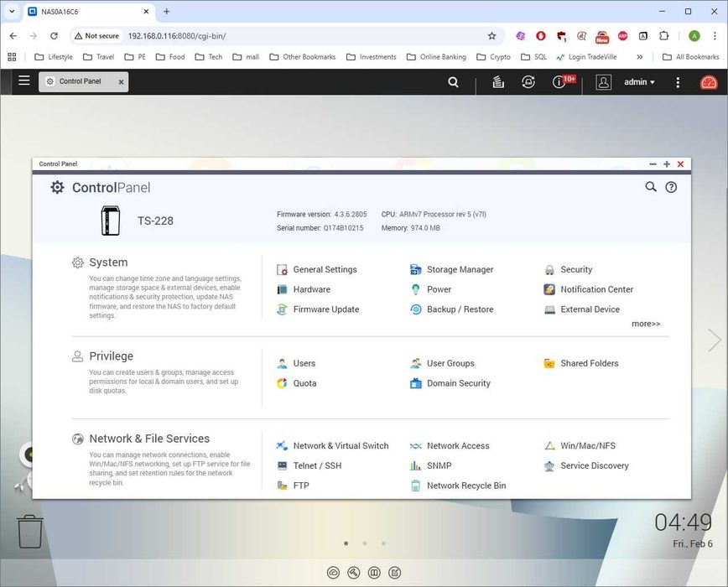The height and width of the screenshot is (587, 728).
Task: Open All Bookmarks folder
Action: click(691, 57)
